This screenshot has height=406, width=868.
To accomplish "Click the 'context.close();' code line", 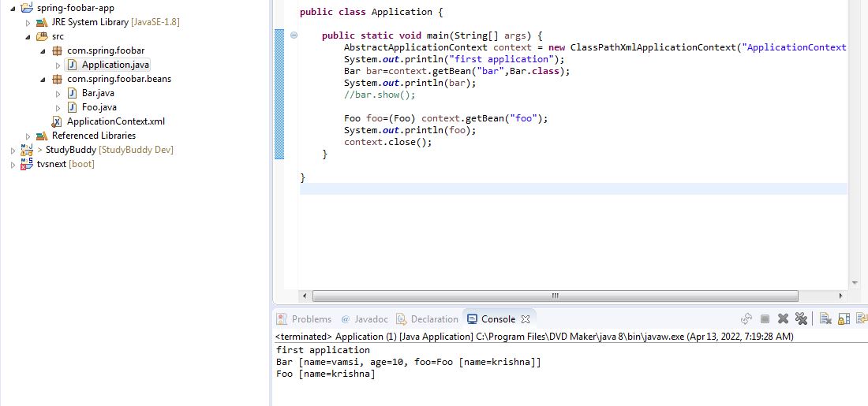I will pyautogui.click(x=387, y=142).
